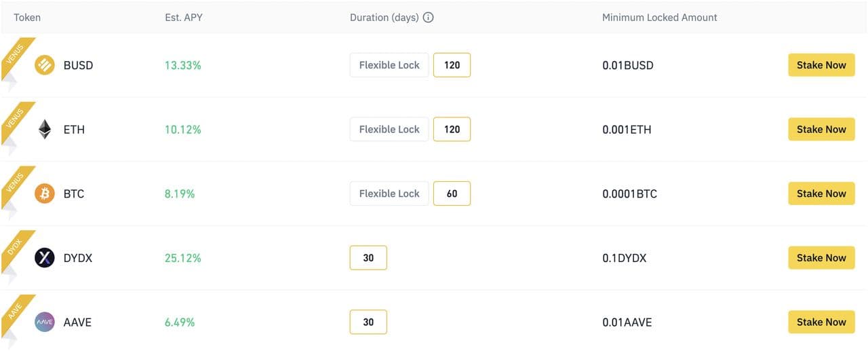The height and width of the screenshot is (353, 868).
Task: Select Flexible Lock for ETH
Action: click(389, 130)
